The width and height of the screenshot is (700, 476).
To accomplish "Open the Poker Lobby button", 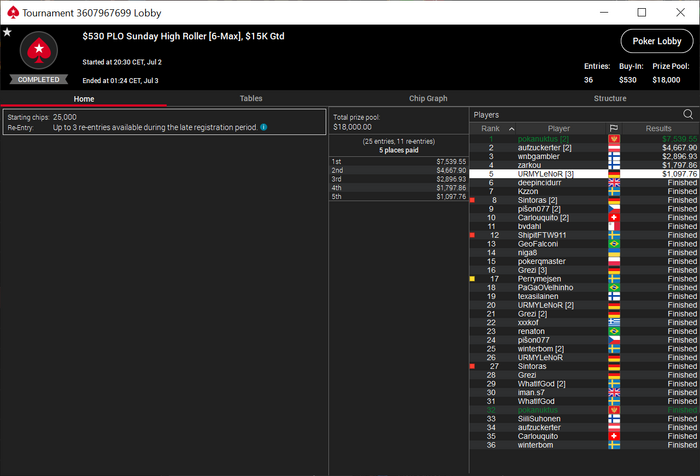I will [x=657, y=41].
